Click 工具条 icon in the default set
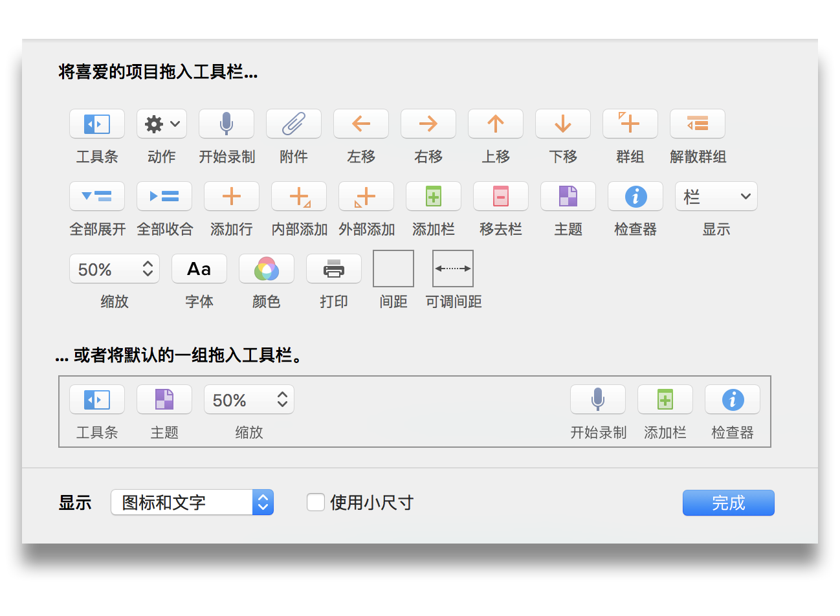Image resolution: width=840 pixels, height=616 pixels. pos(97,399)
